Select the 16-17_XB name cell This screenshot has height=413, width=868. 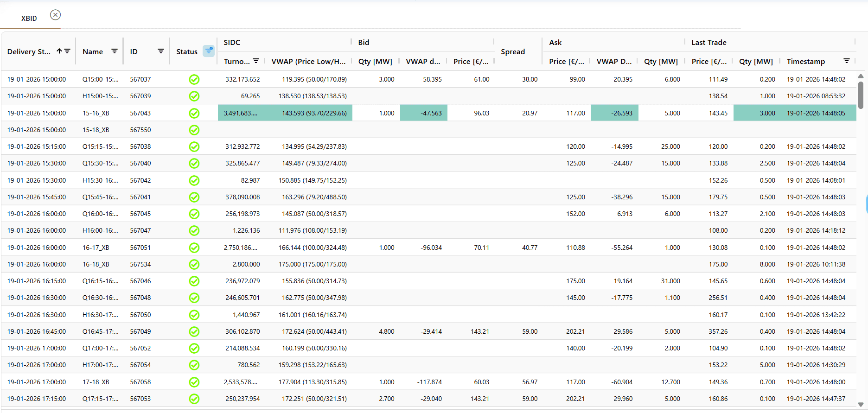[x=96, y=248]
